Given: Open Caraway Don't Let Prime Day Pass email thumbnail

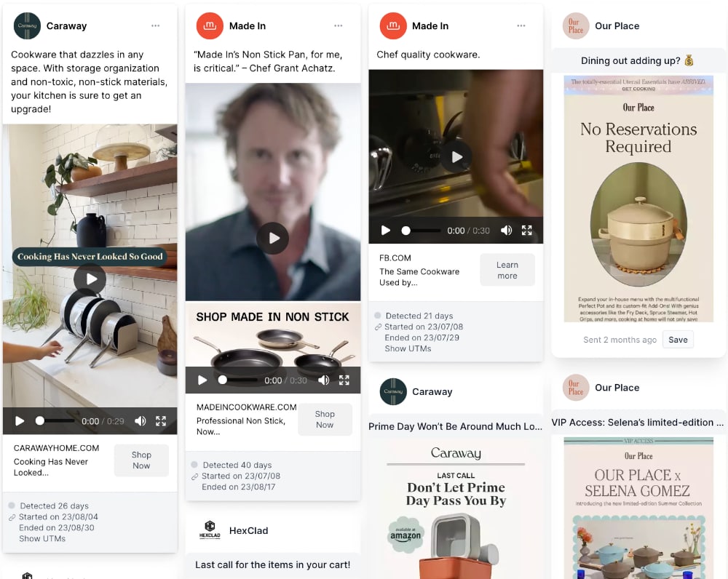Looking at the screenshot, I should click(456, 509).
